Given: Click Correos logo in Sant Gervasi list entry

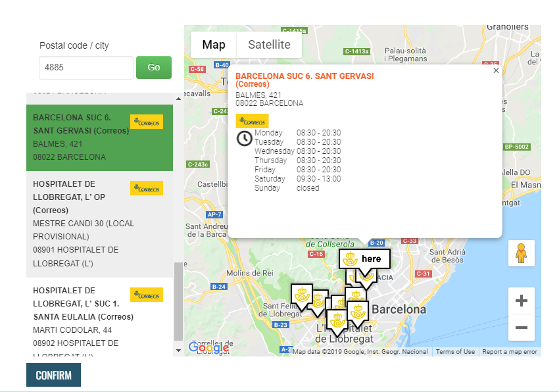Looking at the screenshot, I should 147,122.
